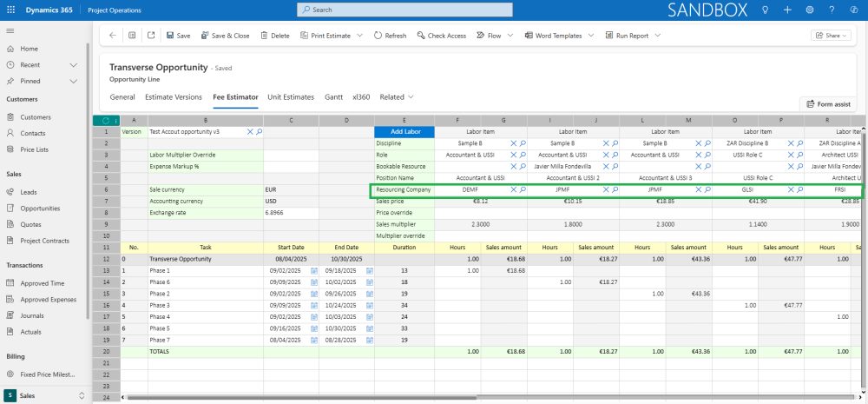
Task: Click the Save disk icon
Action: pyautogui.click(x=170, y=36)
